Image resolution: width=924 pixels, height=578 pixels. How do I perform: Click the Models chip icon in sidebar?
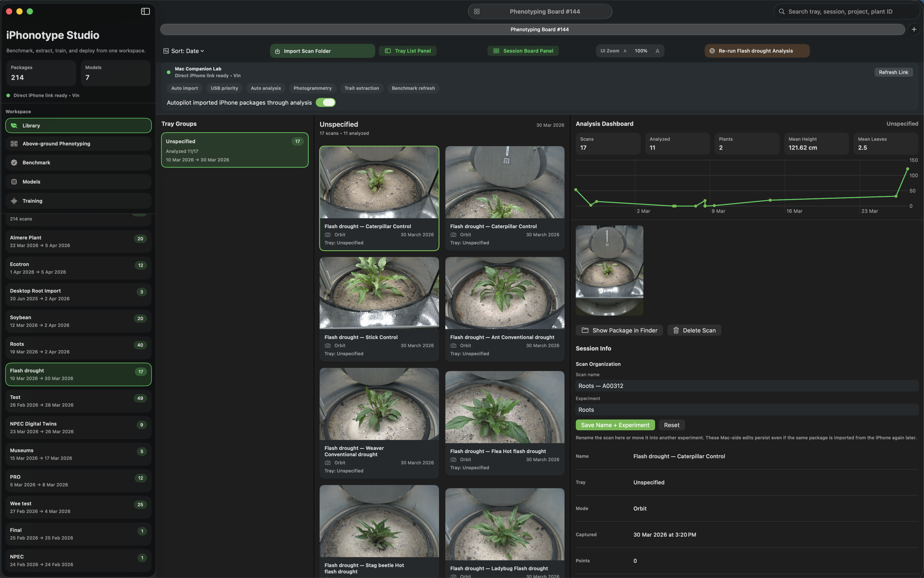click(14, 182)
